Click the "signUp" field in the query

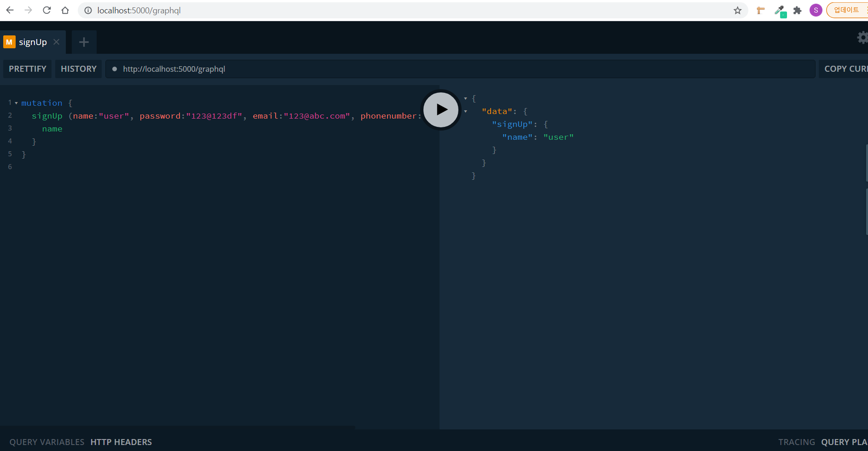(x=47, y=116)
